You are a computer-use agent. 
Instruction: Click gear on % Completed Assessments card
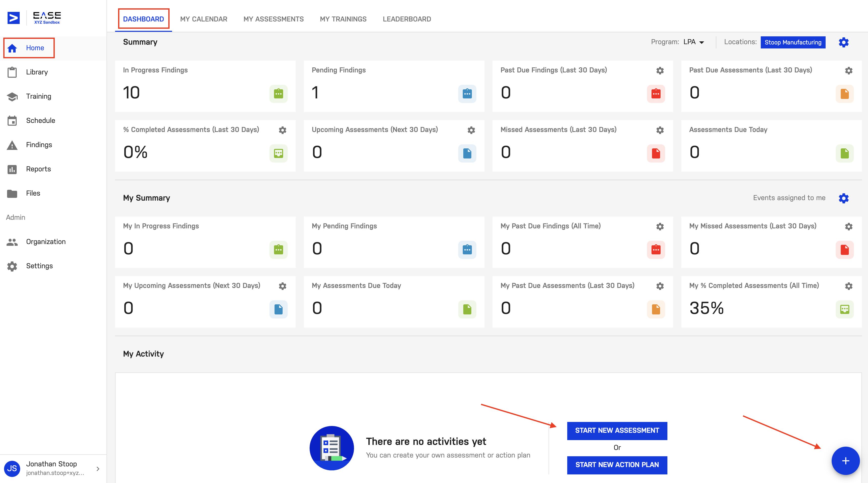coord(282,130)
